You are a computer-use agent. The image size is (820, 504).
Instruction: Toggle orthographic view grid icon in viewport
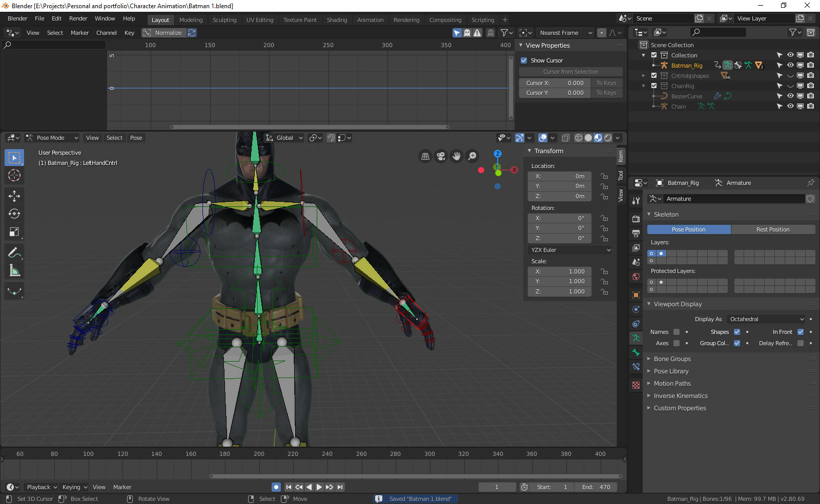(425, 156)
